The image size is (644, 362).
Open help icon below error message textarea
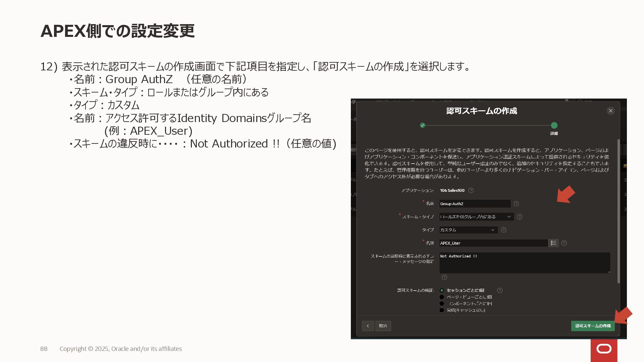click(x=444, y=277)
